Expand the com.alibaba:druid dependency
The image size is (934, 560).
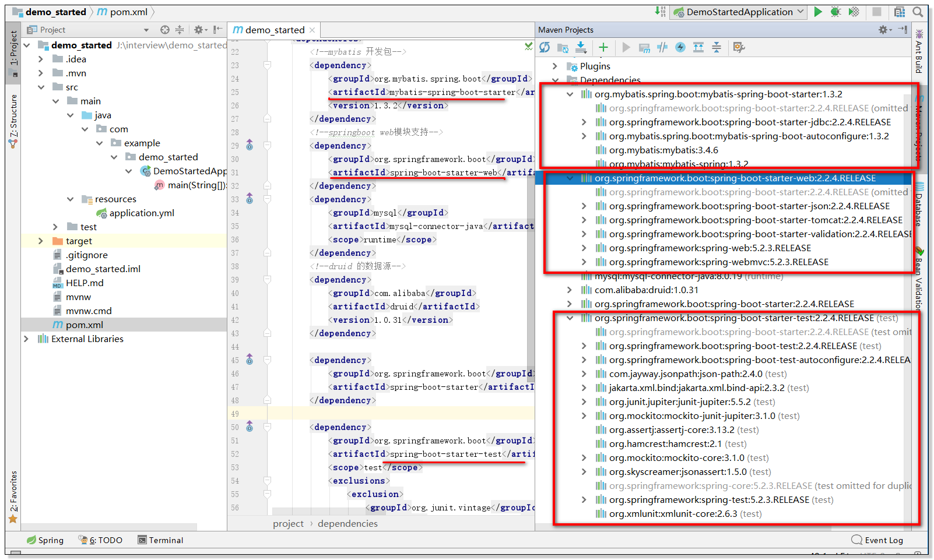[570, 290]
